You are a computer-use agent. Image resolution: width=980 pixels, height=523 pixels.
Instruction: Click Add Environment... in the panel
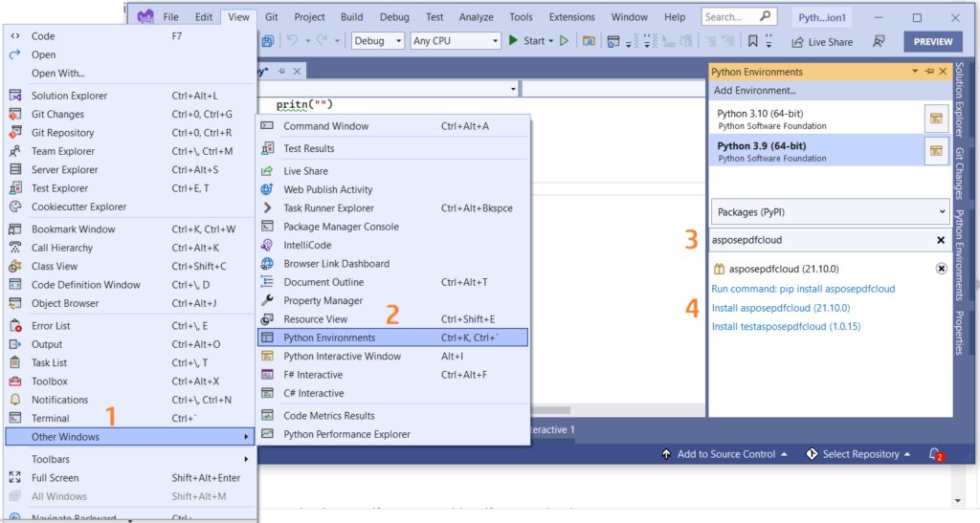point(755,91)
